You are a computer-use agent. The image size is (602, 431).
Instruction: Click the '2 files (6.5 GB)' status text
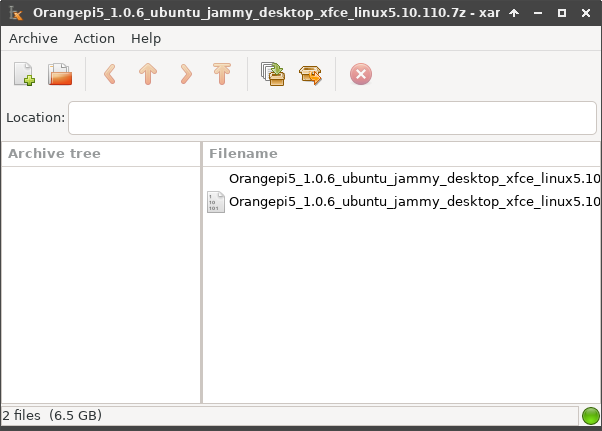[52, 415]
